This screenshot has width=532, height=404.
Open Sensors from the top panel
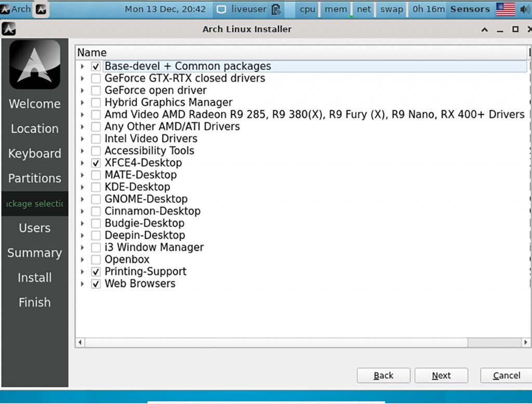pos(469,9)
